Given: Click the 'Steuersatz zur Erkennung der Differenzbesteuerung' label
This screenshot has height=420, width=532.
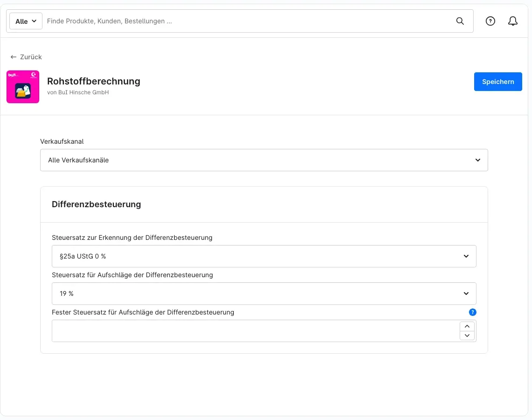Looking at the screenshot, I should click(x=132, y=238).
